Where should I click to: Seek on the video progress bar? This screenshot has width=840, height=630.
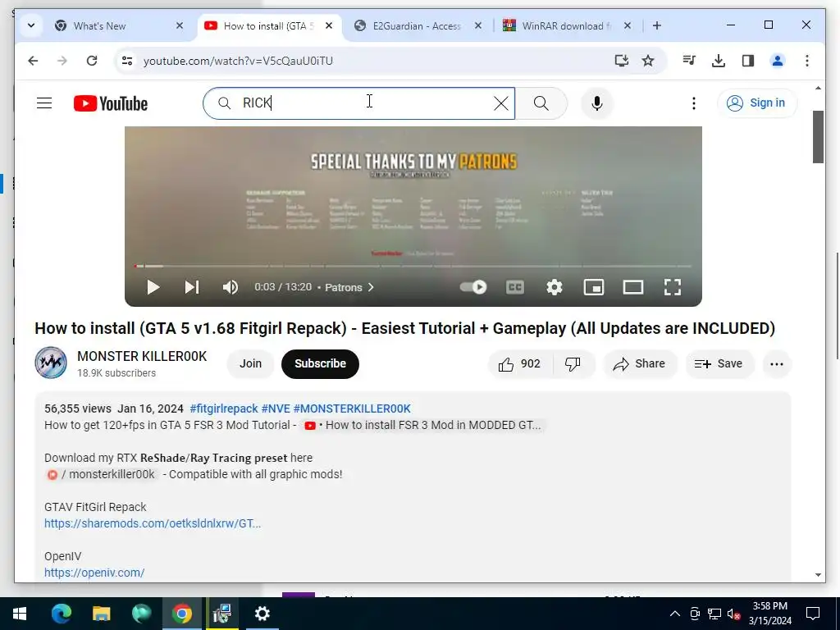(x=413, y=266)
